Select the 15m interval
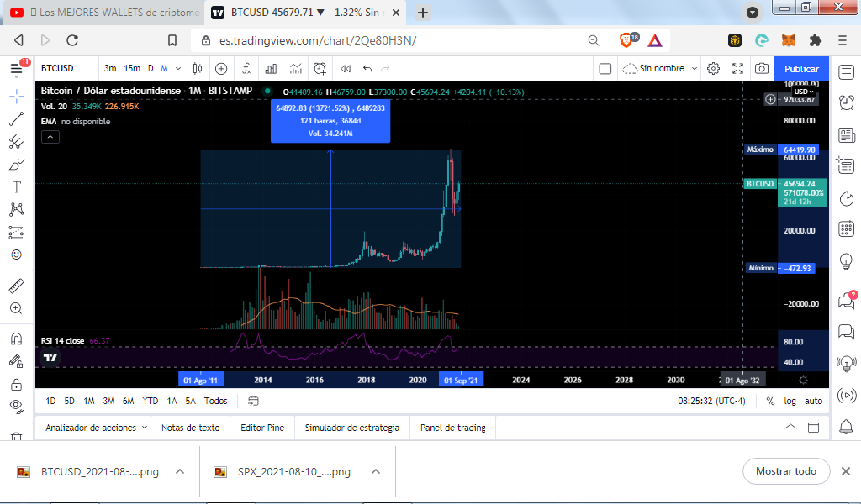 (x=132, y=69)
